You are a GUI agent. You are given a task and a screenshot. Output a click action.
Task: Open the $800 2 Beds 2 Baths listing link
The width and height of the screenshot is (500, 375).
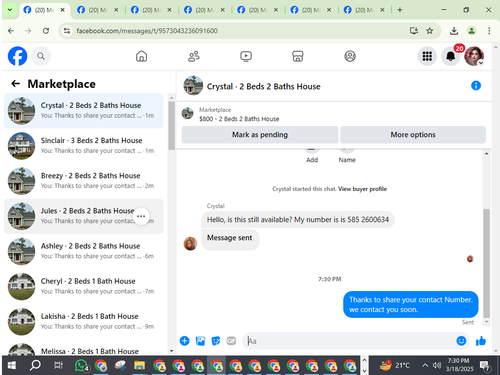click(239, 119)
